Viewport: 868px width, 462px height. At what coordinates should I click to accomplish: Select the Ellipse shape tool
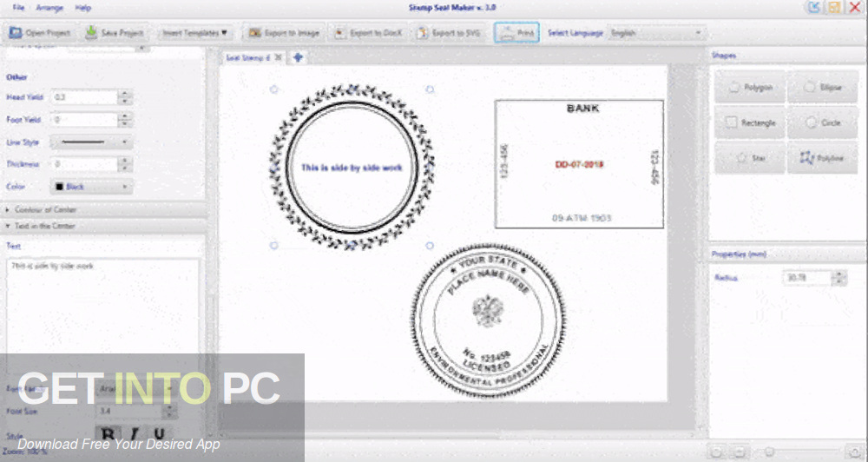823,87
